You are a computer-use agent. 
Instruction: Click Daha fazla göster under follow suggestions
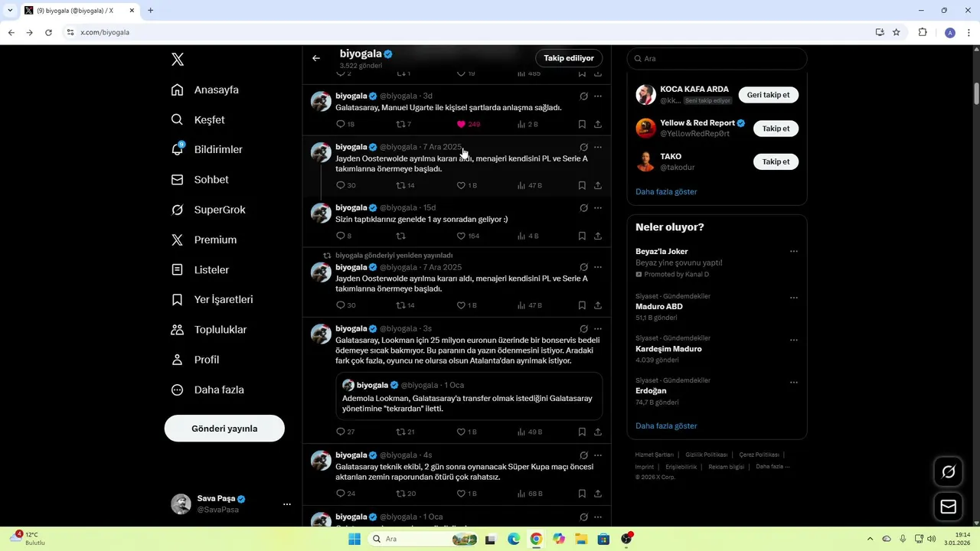pos(666,191)
